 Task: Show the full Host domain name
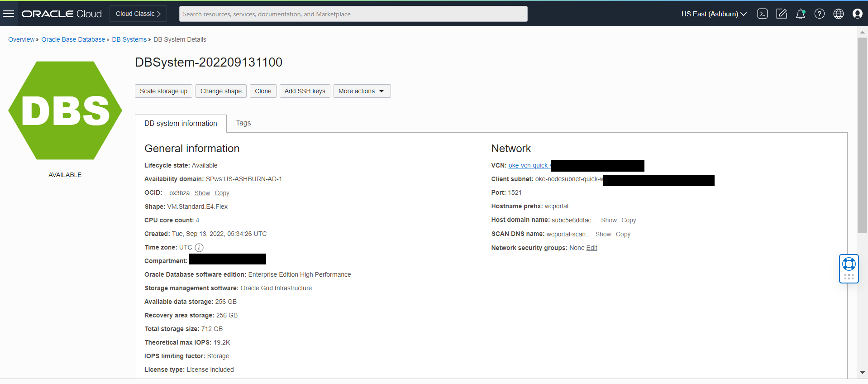coord(609,220)
